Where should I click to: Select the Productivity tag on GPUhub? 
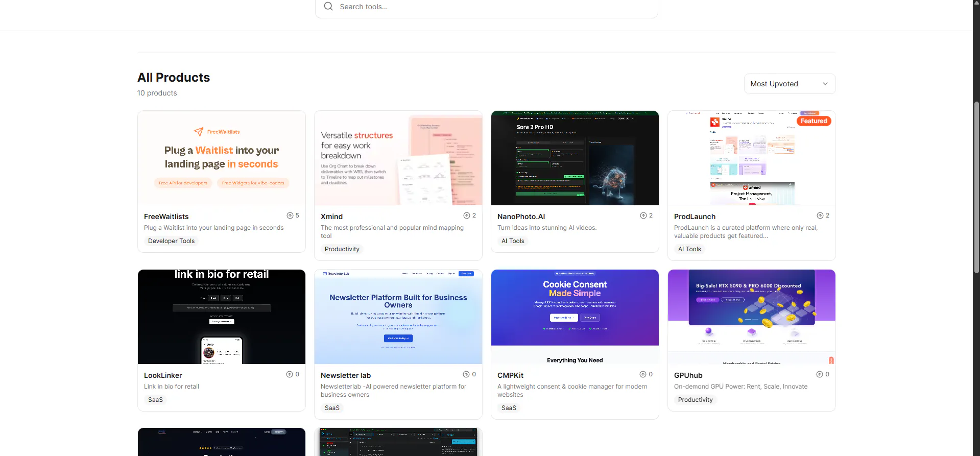click(x=696, y=400)
